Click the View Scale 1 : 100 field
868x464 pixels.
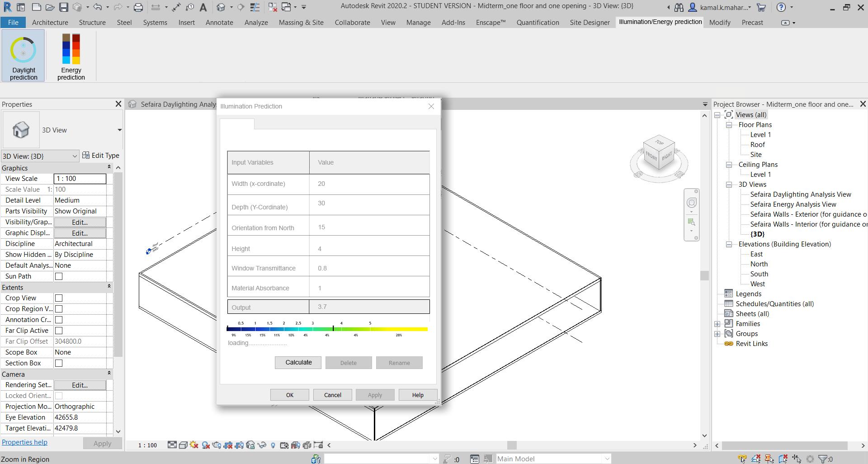click(80, 179)
